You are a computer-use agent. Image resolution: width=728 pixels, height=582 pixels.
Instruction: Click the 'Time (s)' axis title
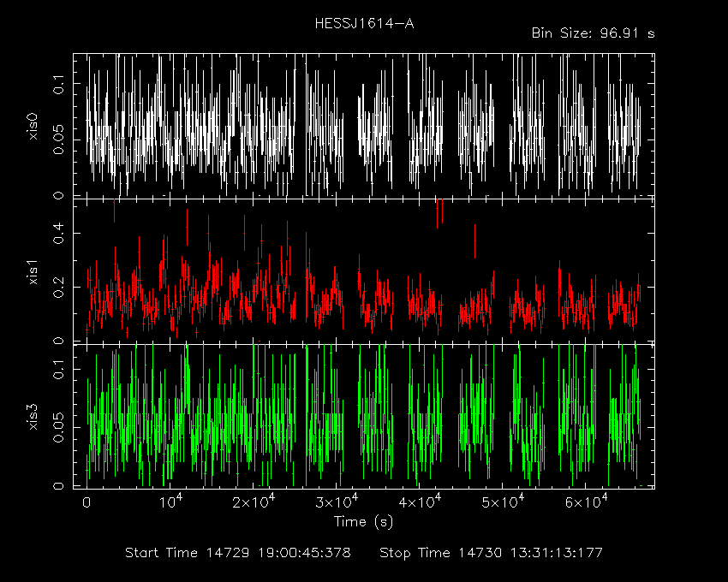coord(363,522)
